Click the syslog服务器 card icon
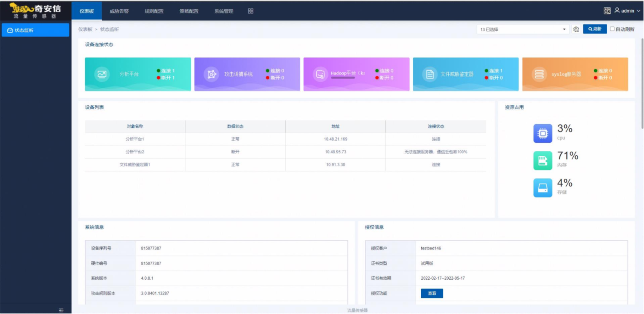 pos(539,74)
